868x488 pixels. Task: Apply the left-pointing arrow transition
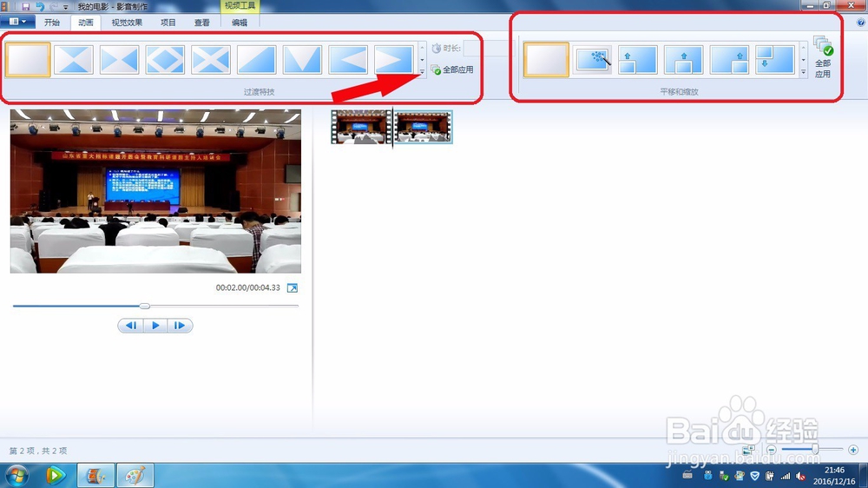(x=348, y=60)
